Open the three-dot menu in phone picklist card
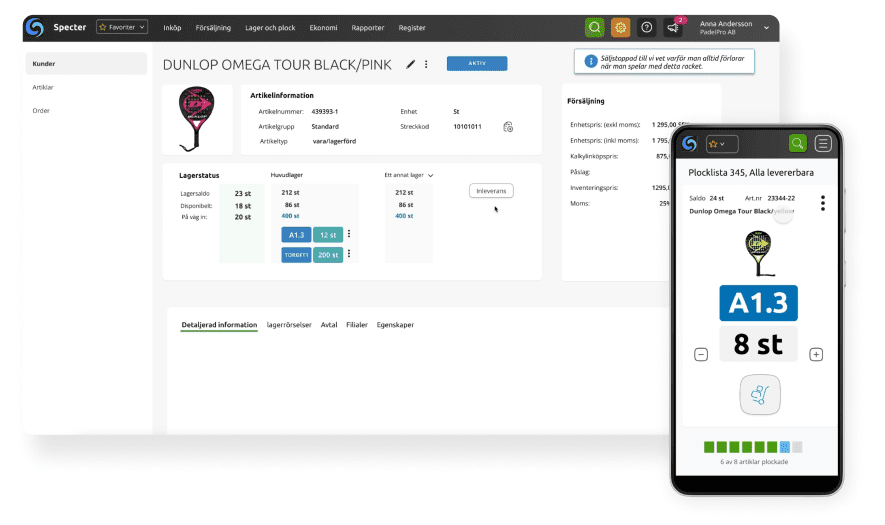The height and width of the screenshot is (525, 885). 823,203
